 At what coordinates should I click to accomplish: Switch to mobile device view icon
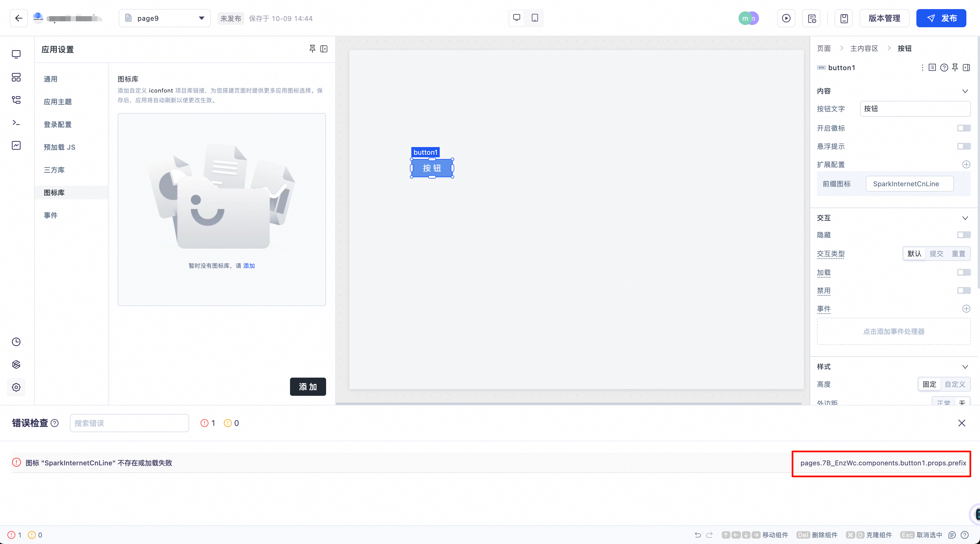535,18
